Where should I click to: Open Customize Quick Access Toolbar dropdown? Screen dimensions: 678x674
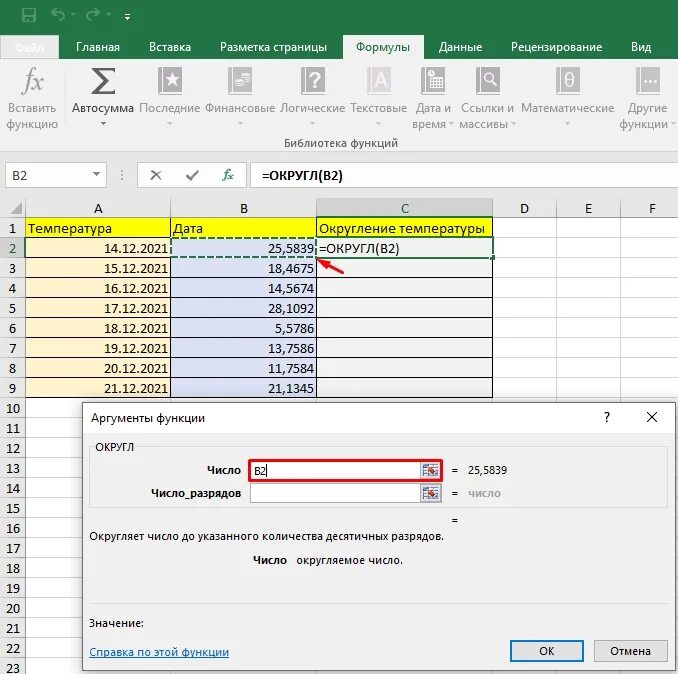(127, 17)
